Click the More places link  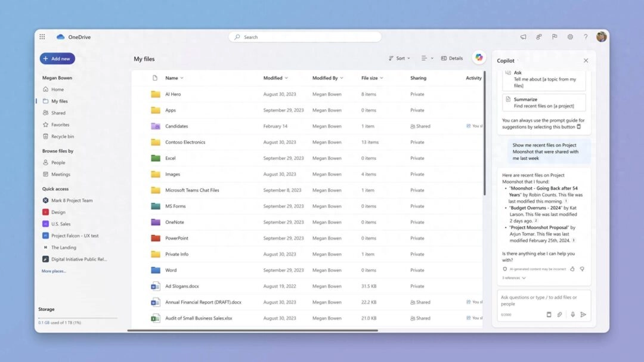[x=54, y=271]
